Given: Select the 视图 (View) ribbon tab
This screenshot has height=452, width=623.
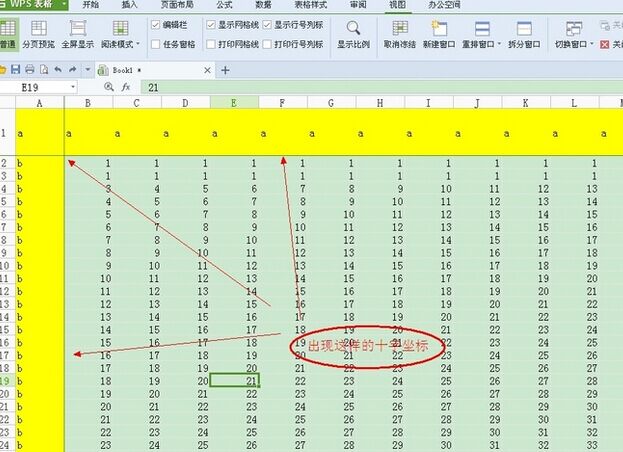Looking at the screenshot, I should tap(398, 5).
